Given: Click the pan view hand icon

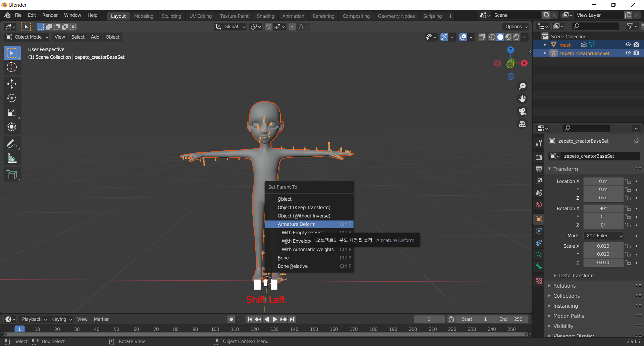Looking at the screenshot, I should pyautogui.click(x=522, y=99).
